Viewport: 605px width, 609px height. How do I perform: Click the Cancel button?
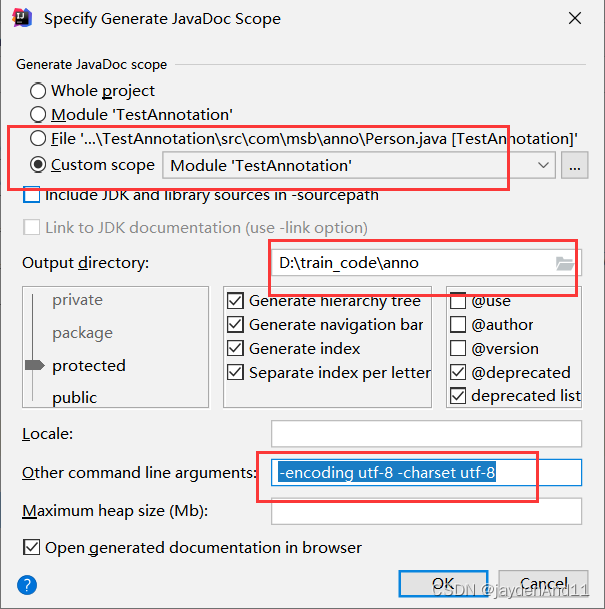(x=543, y=583)
